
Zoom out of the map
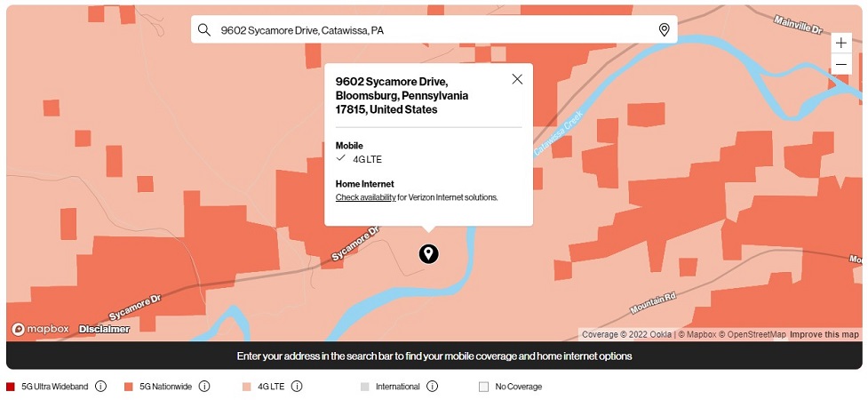click(840, 64)
